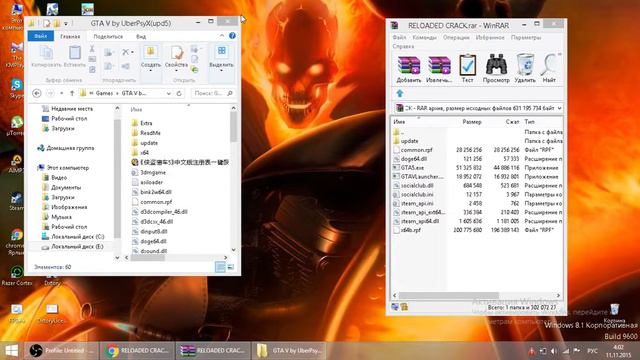Click the WinRAR Find (Найти) magnifier icon

(550, 69)
